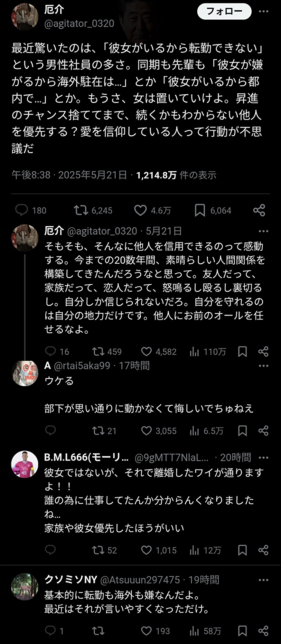Reply to the main post by 厄介
The image size is (281, 644).
[22, 210]
